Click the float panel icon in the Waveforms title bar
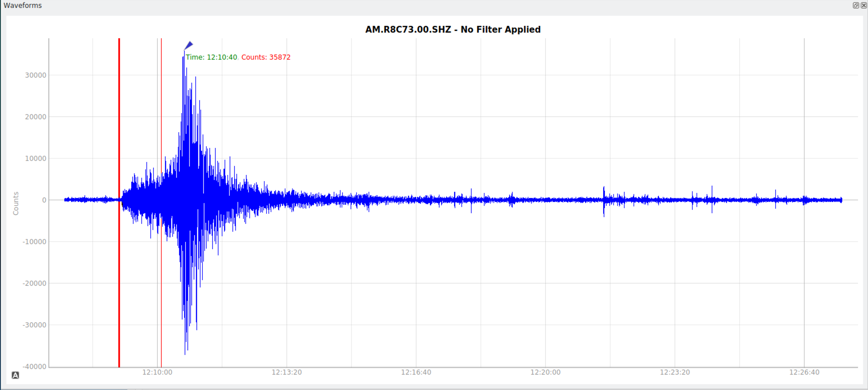 (x=855, y=5)
